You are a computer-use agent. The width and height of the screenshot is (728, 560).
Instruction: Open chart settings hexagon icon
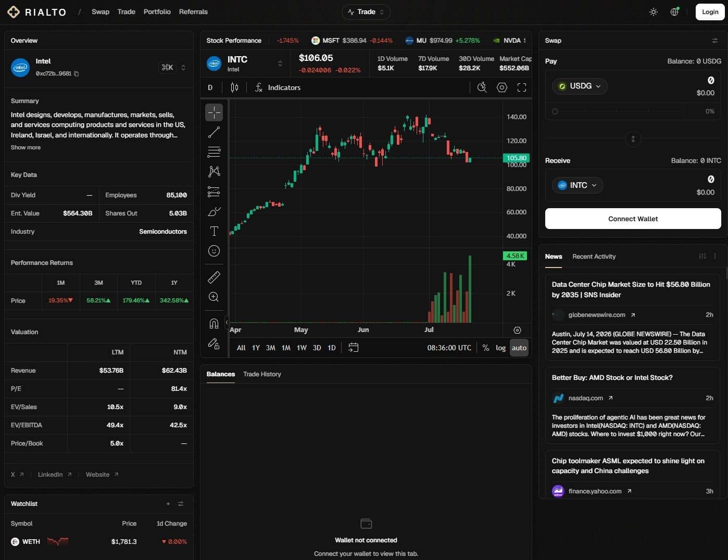click(502, 87)
